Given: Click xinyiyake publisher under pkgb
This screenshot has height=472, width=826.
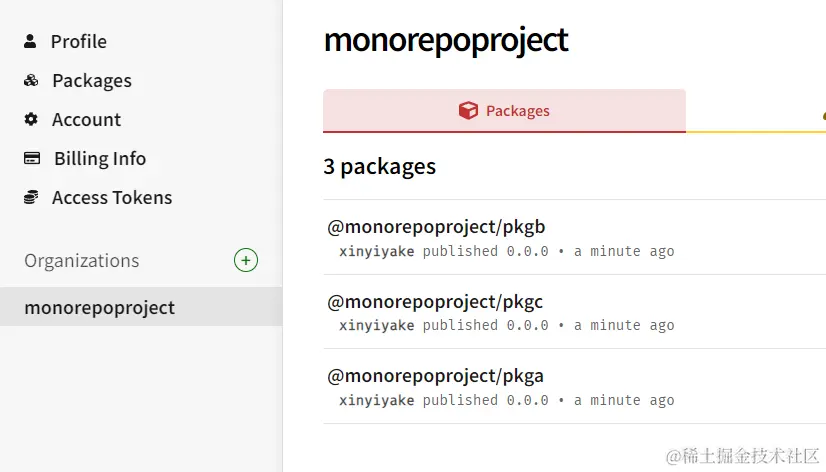Looking at the screenshot, I should click(x=377, y=251).
